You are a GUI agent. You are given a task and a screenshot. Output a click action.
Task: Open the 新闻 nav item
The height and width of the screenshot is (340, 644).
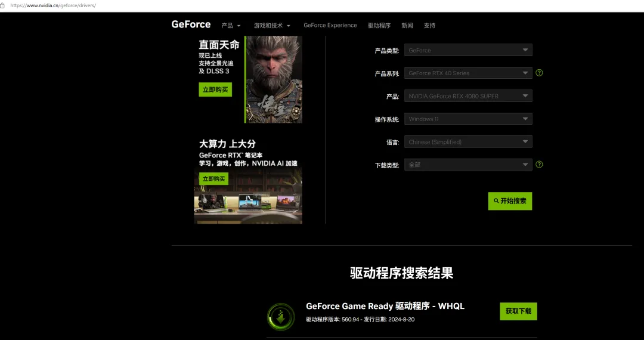(407, 26)
